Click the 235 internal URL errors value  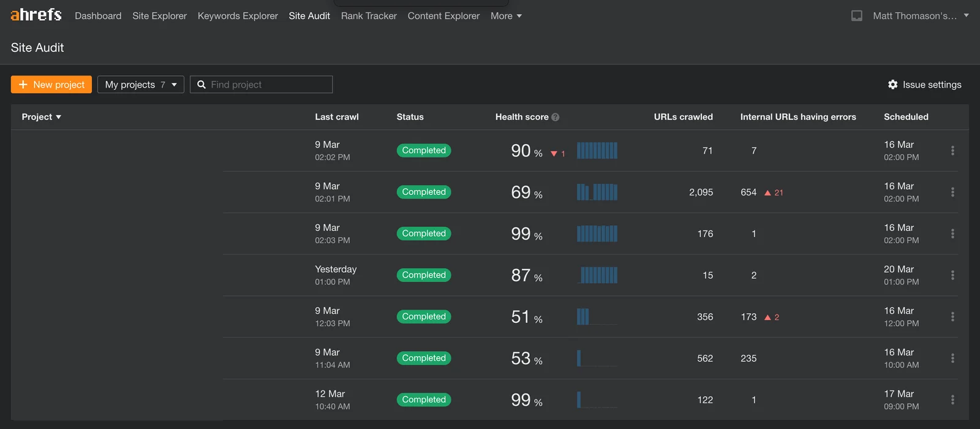[748, 359]
